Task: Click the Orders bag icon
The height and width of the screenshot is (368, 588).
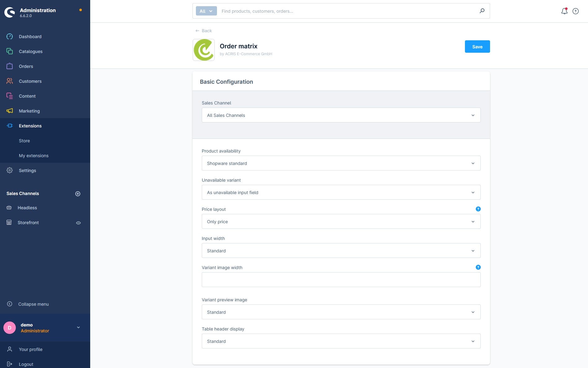Action: click(x=10, y=66)
